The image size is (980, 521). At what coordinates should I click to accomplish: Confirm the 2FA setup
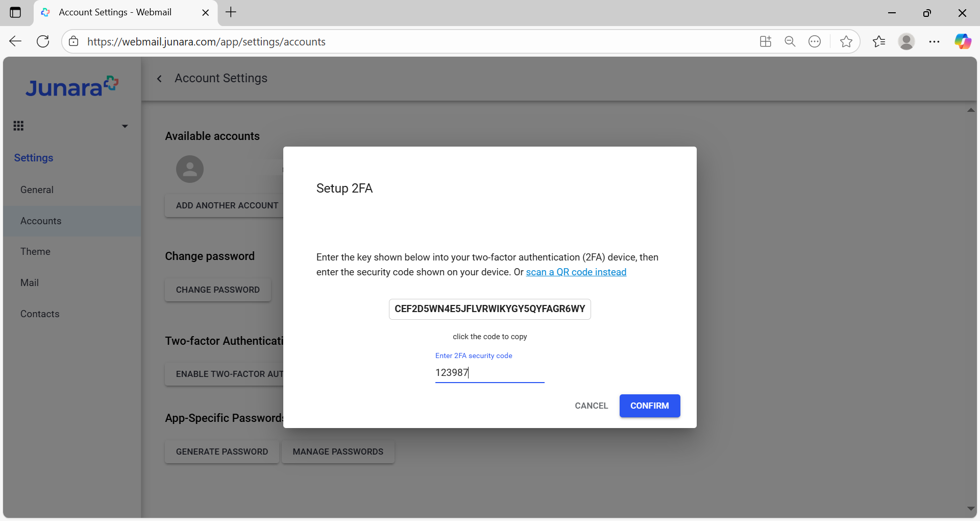650,406
